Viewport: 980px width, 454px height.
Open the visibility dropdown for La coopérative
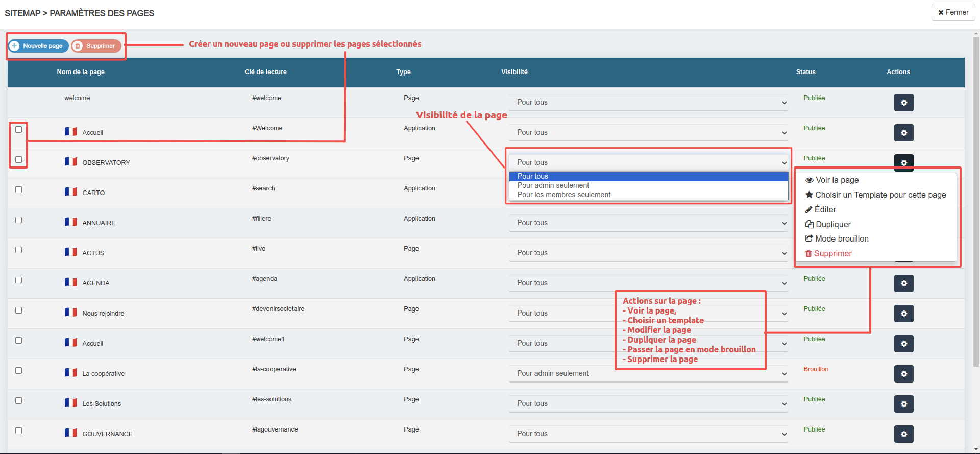pos(648,374)
